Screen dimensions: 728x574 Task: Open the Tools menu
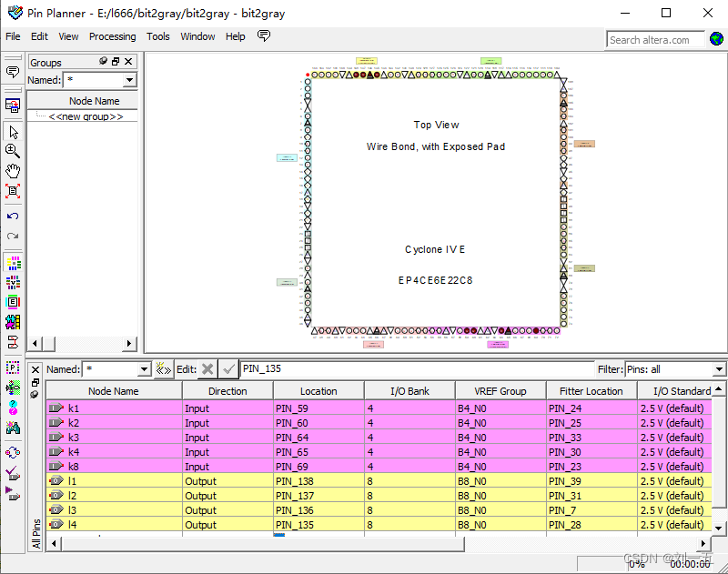click(x=157, y=36)
